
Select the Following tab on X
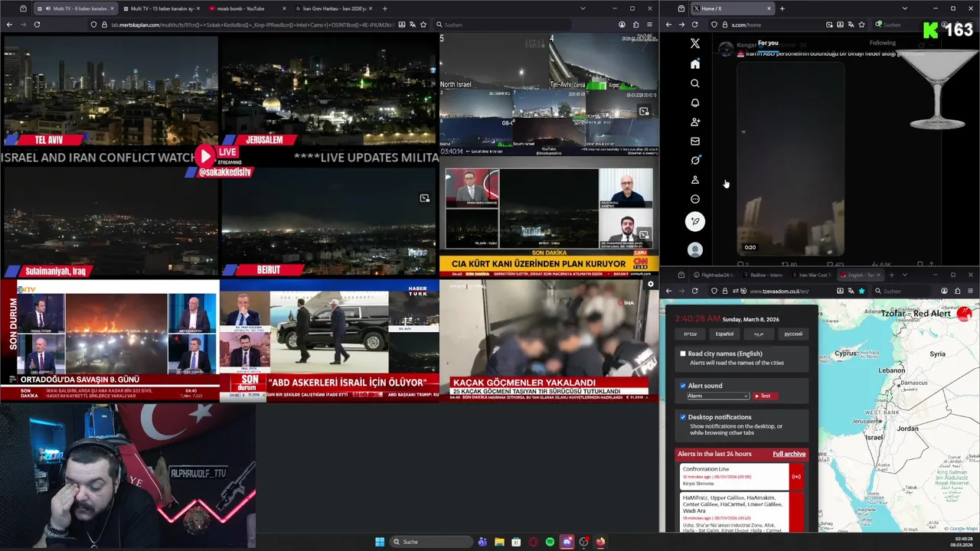882,43
